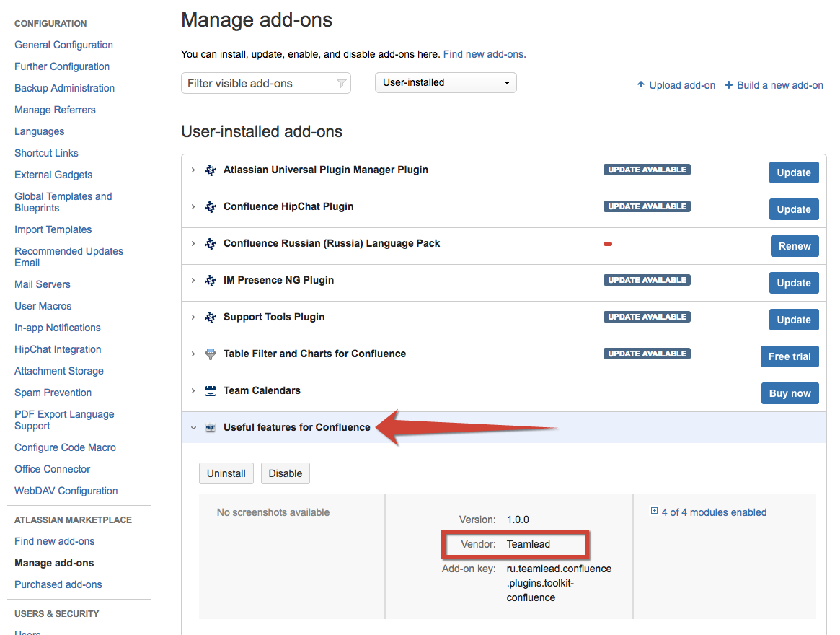The height and width of the screenshot is (635, 840).
Task: Collapse the Useful features for Confluence row
Action: [x=193, y=428]
